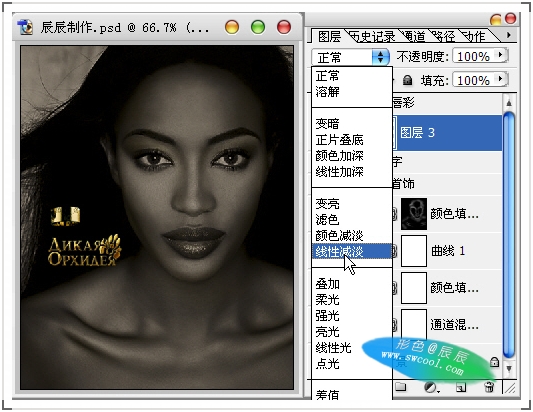The width and height of the screenshot is (533, 412).
Task: Click the 通道混... layer mask thumbnail
Action: click(x=414, y=325)
